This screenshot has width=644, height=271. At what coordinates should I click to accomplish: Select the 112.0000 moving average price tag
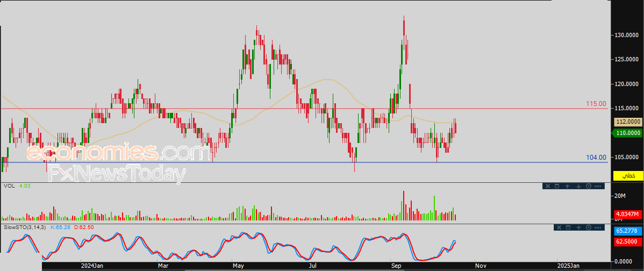click(x=627, y=122)
